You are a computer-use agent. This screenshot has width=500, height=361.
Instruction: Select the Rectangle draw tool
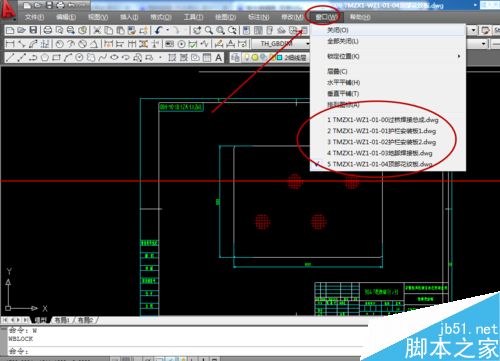tap(56, 58)
